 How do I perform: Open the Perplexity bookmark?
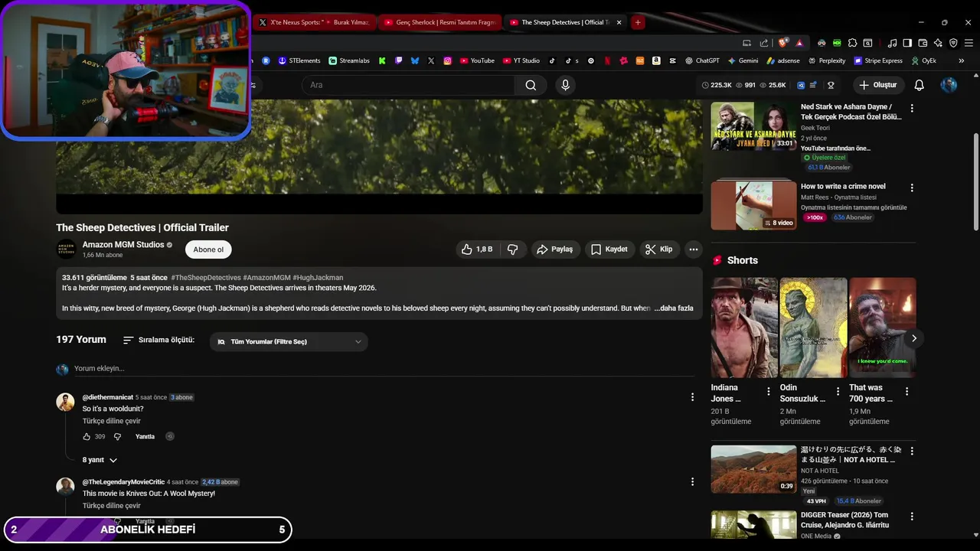click(x=826, y=60)
